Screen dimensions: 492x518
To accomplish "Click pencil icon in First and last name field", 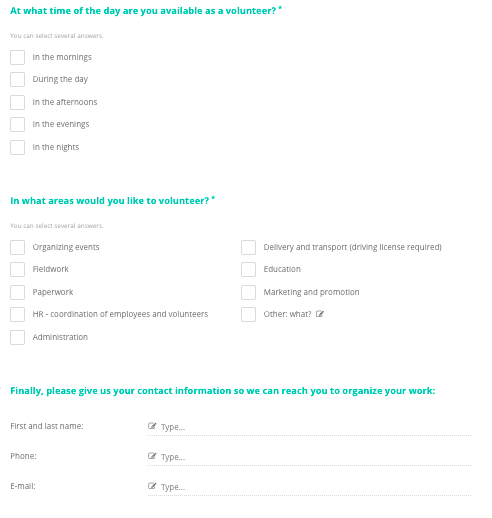I will coord(152,426).
